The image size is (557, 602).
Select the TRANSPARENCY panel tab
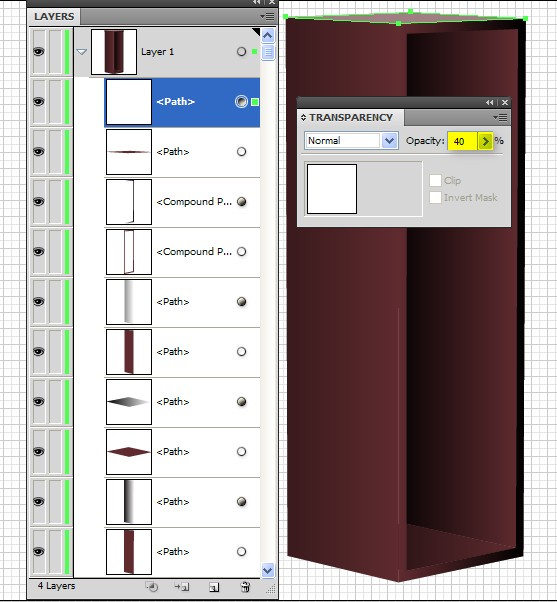click(351, 117)
